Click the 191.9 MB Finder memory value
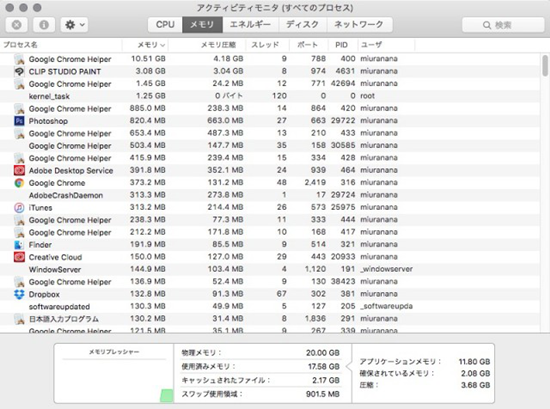Viewport: 550px width, 409px height. point(148,244)
